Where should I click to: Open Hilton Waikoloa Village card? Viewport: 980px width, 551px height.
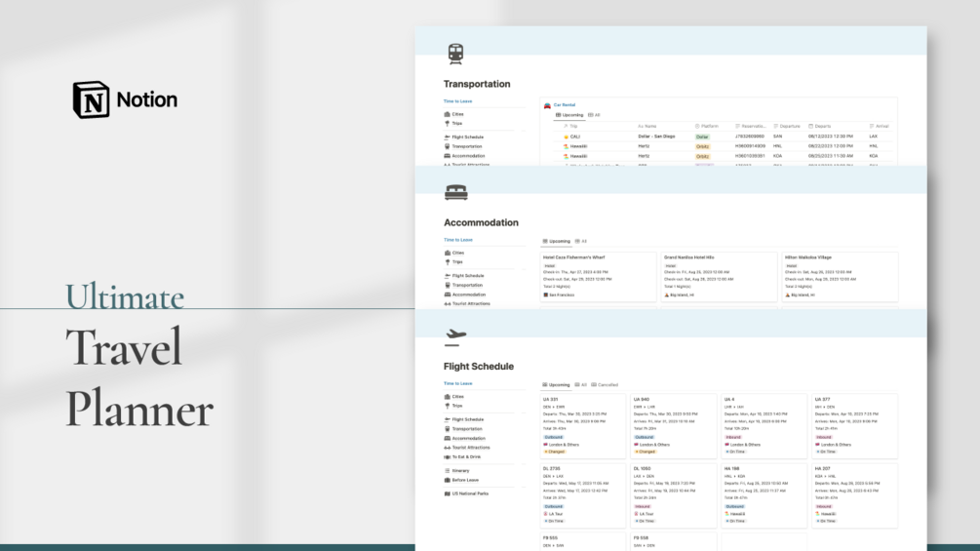tap(840, 277)
